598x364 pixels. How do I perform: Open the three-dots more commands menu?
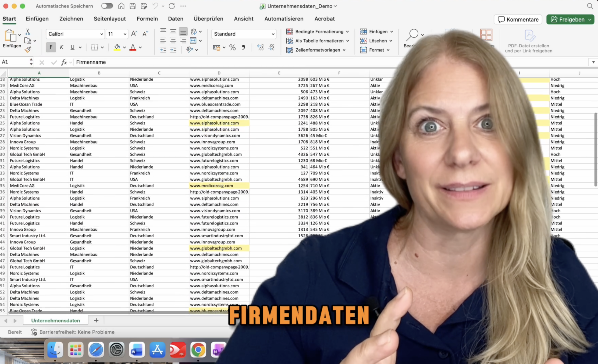183,6
